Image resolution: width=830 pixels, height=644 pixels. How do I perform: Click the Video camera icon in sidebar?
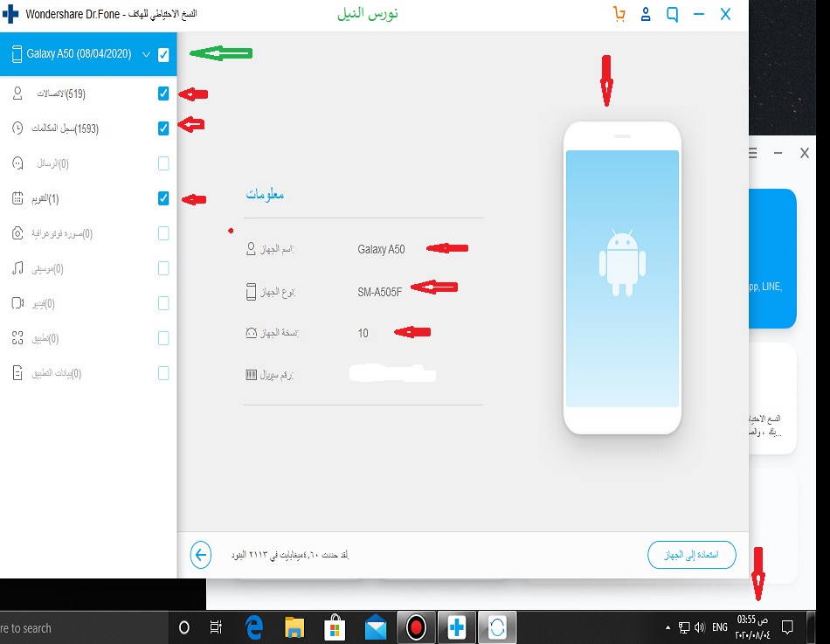click(17, 303)
